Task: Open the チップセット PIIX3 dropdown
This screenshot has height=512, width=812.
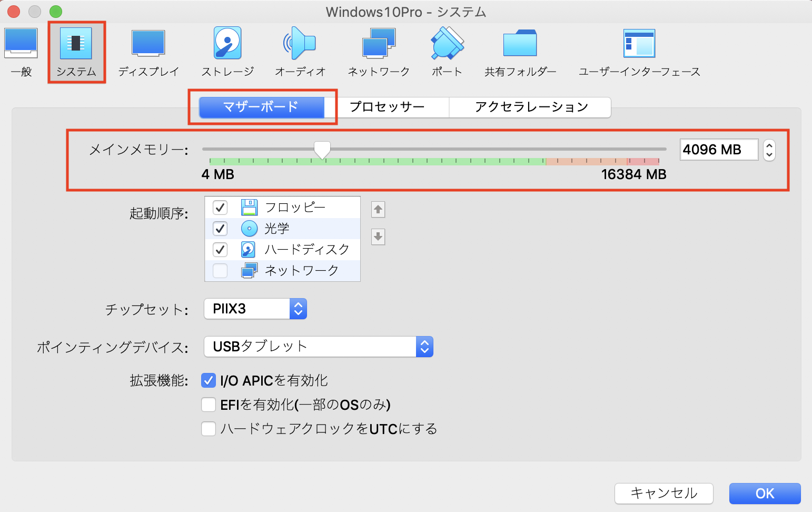Action: tap(255, 309)
